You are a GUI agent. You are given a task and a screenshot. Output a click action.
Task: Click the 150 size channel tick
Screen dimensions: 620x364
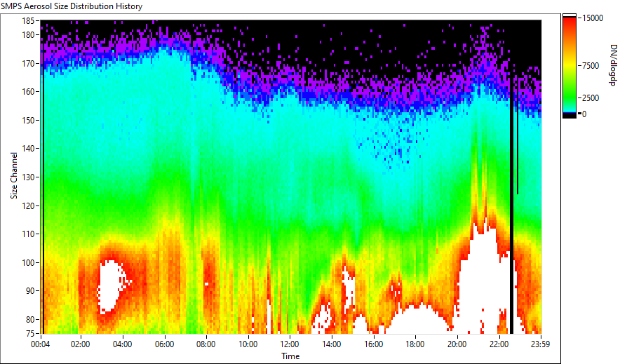29,120
